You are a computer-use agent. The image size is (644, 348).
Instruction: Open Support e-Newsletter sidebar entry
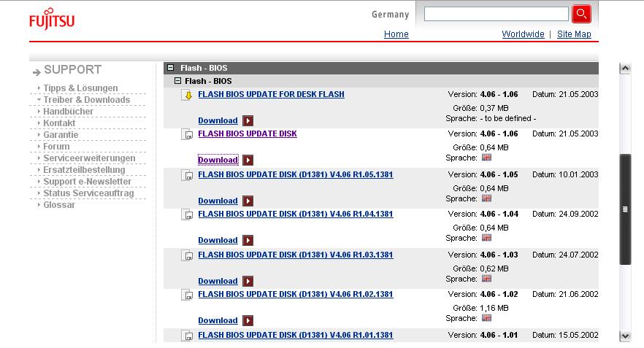pos(87,182)
